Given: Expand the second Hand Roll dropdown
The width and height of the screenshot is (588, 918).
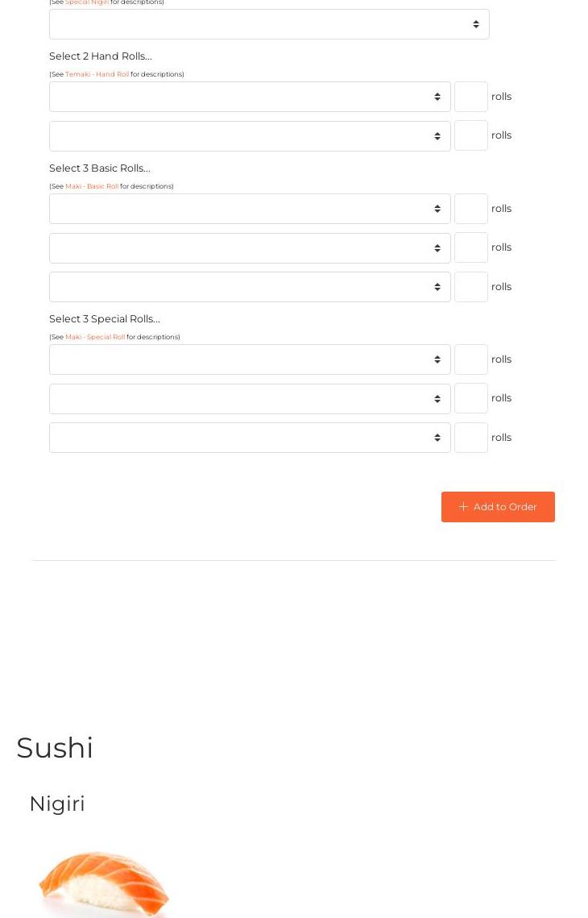Looking at the screenshot, I should pos(250,136).
